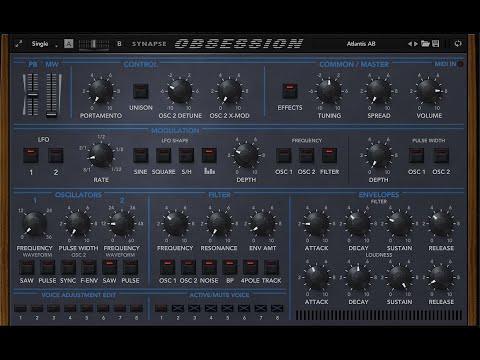480x360 pixels.
Task: Toggle the Sync switch
Action: (x=68, y=267)
